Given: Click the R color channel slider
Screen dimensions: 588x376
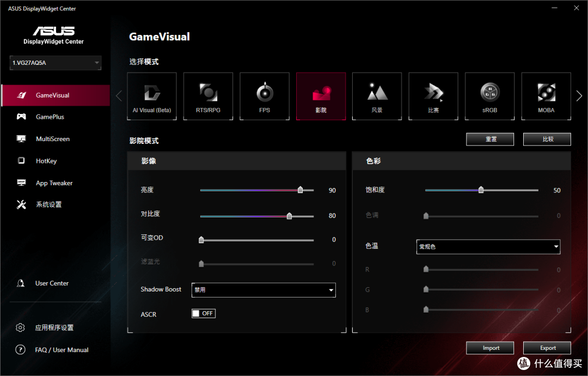Looking at the screenshot, I should pyautogui.click(x=481, y=269).
